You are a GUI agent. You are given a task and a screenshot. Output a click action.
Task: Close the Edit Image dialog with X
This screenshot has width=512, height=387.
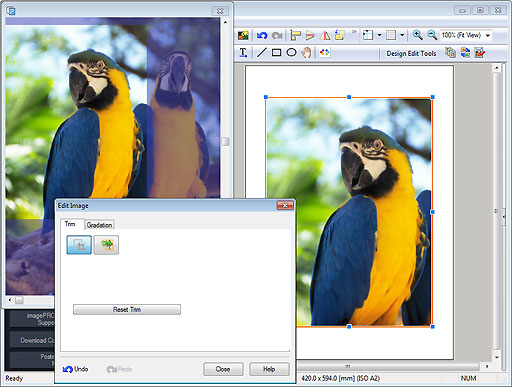pyautogui.click(x=285, y=205)
